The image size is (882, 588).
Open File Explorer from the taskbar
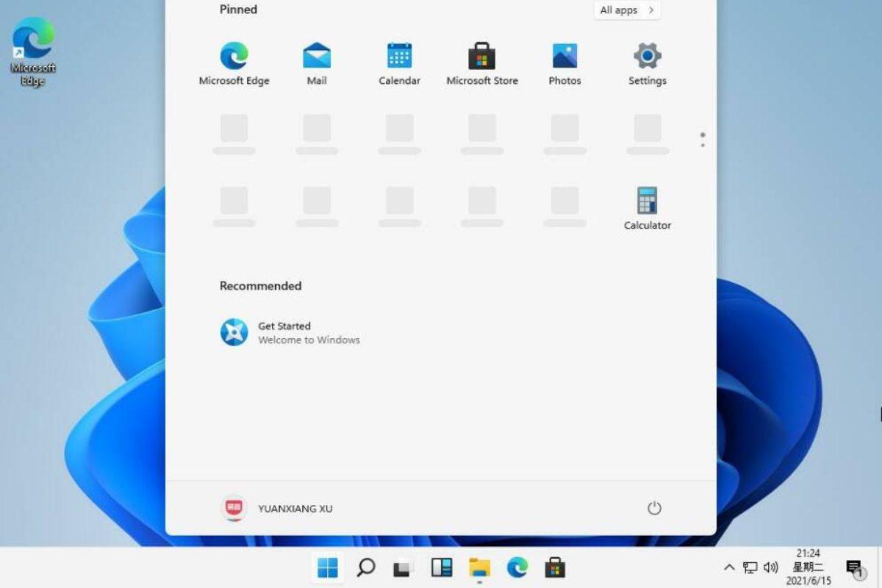(479, 567)
